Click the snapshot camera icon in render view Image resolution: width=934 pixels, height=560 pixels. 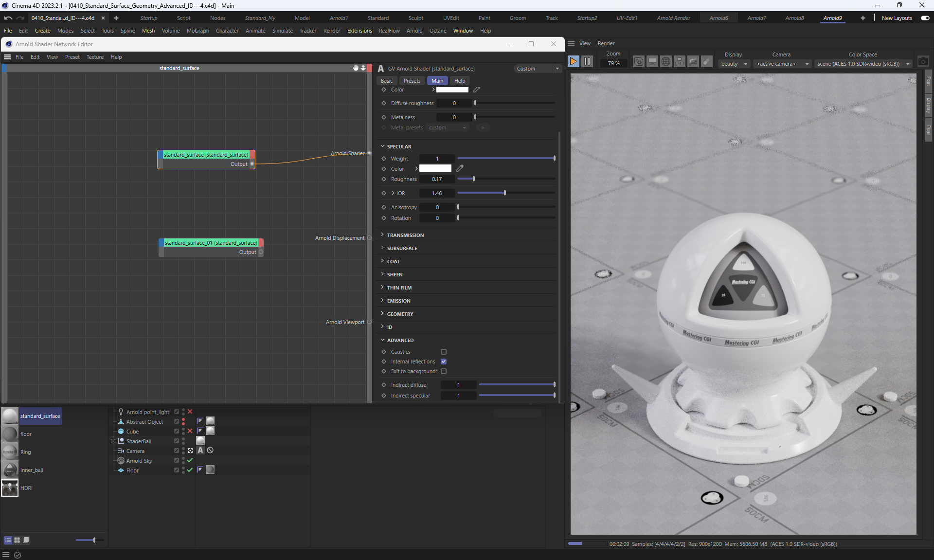[923, 62]
